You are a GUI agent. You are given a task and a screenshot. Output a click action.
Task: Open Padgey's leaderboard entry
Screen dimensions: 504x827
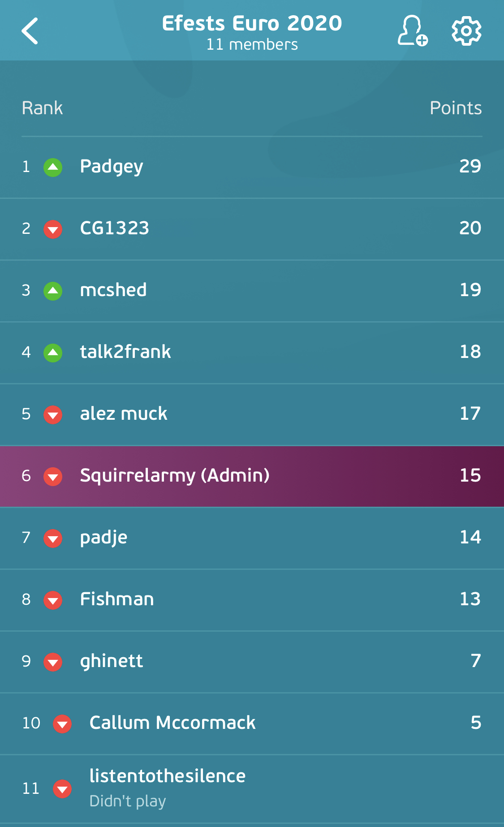(x=252, y=167)
